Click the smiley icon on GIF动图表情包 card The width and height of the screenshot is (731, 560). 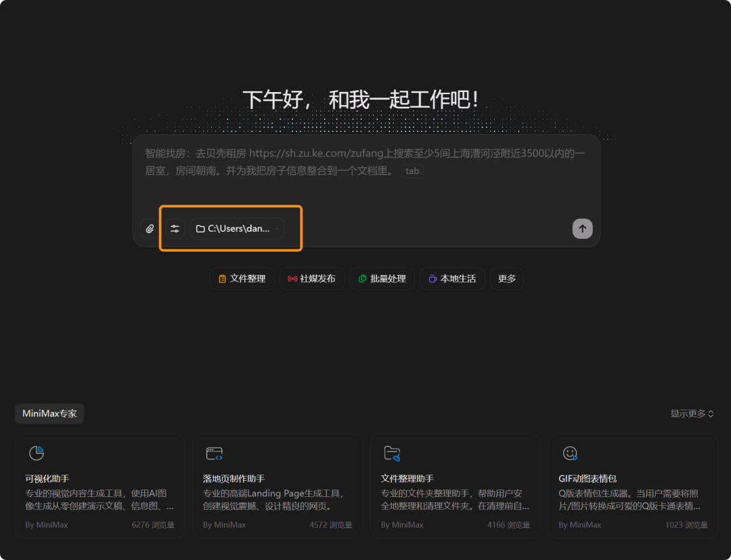(570, 453)
